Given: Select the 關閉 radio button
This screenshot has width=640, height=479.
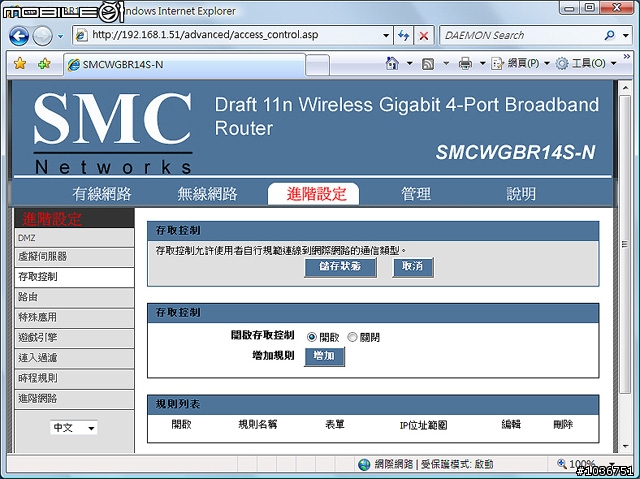Looking at the screenshot, I should click(x=352, y=337).
